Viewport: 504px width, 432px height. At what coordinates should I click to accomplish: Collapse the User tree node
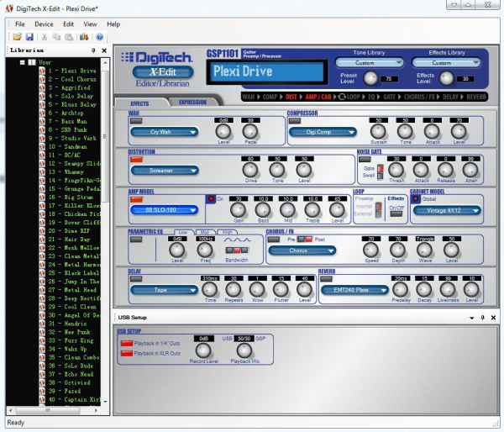click(23, 62)
